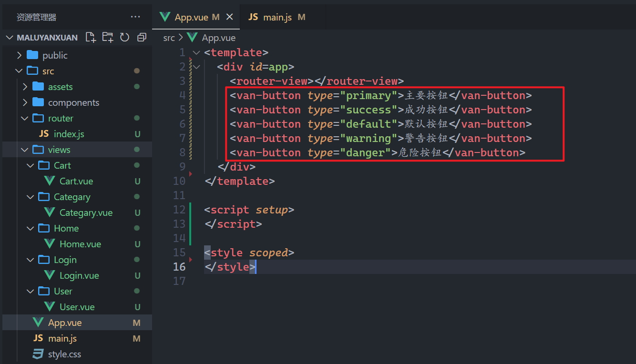
Task: Collapse the Login folder chevron
Action: [31, 260]
